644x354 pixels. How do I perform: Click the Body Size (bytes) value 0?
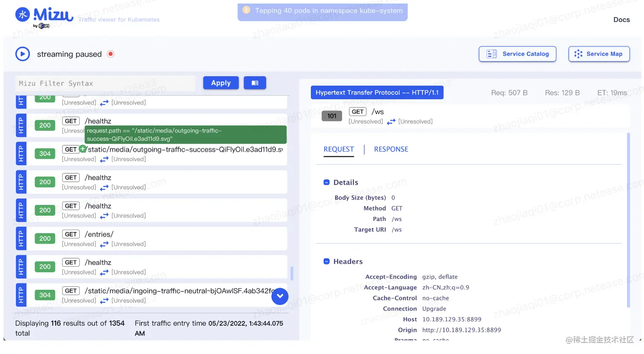[x=393, y=198]
